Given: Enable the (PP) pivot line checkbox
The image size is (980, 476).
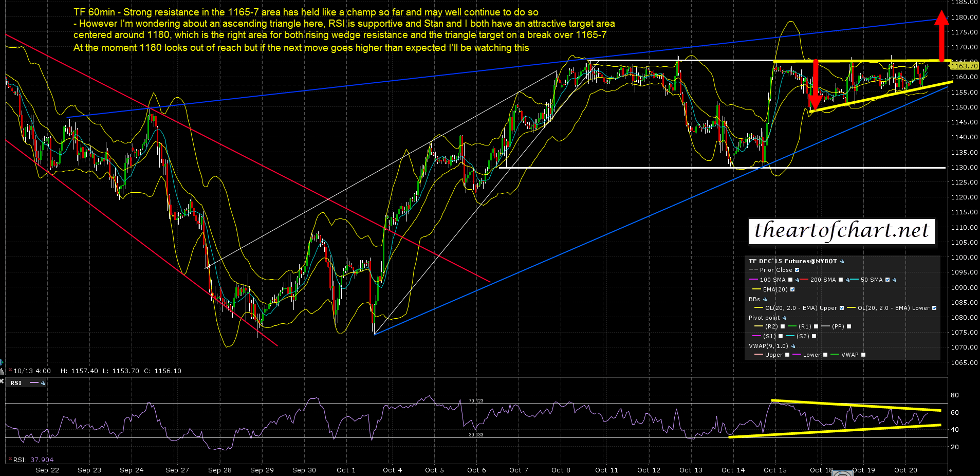Looking at the screenshot, I should (x=849, y=327).
